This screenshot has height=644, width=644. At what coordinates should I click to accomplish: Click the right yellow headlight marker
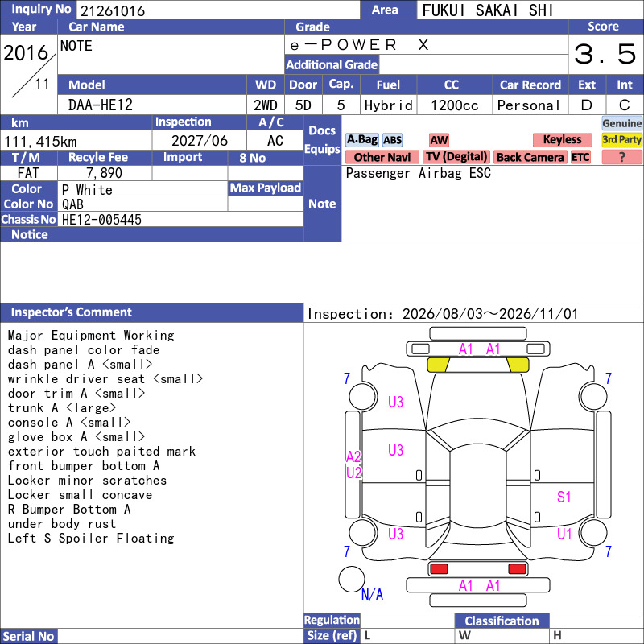point(518,365)
